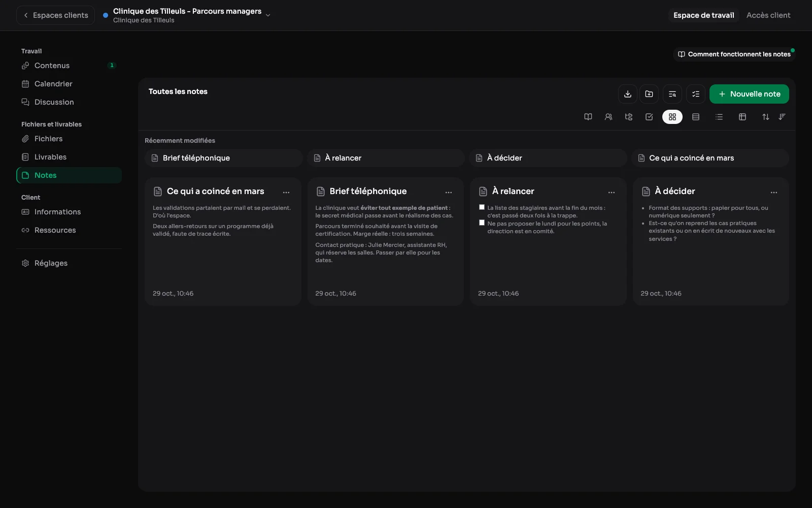
Task: Open Contenus in the sidebar
Action: tap(69, 66)
